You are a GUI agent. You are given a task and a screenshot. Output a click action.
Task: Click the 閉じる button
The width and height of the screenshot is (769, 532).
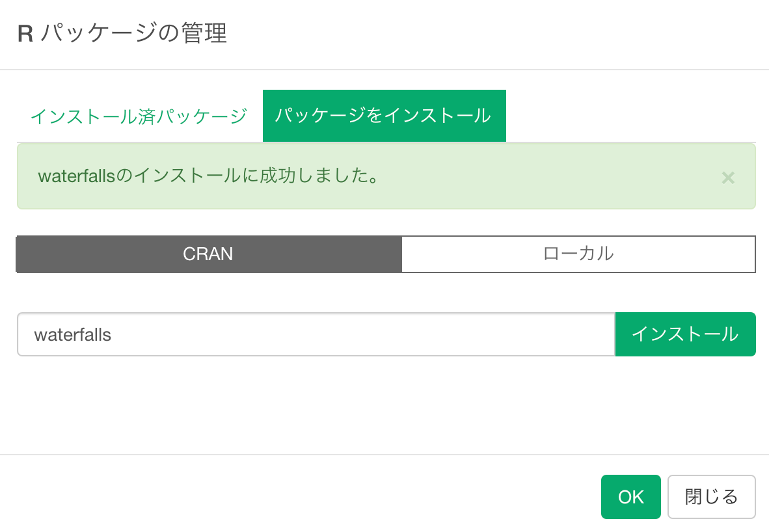coord(711,497)
